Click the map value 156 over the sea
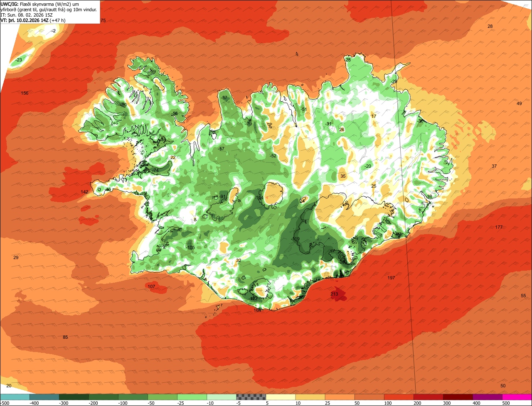 tap(25, 93)
